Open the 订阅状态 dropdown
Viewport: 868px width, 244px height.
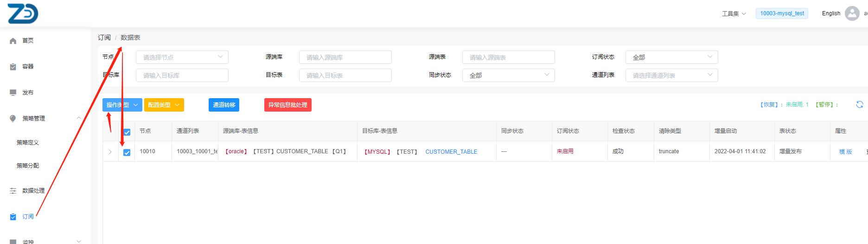click(671, 57)
